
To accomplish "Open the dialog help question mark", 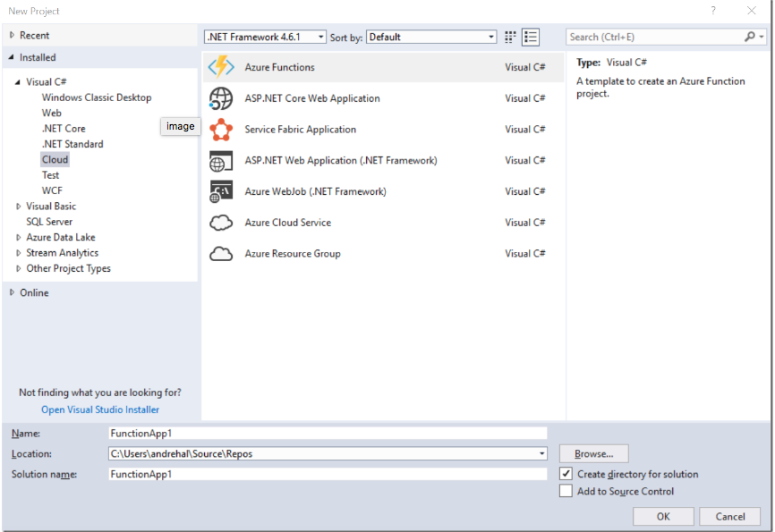I will click(713, 11).
